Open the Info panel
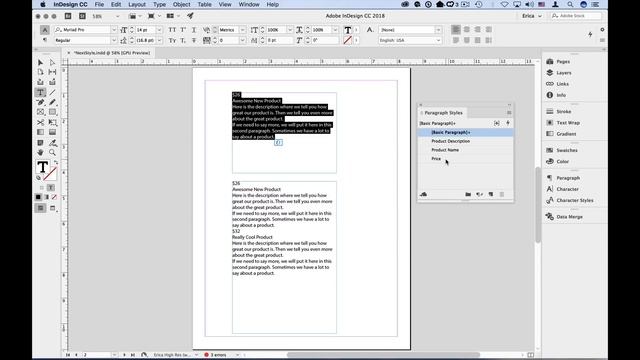The width and height of the screenshot is (640, 360). 556,95
